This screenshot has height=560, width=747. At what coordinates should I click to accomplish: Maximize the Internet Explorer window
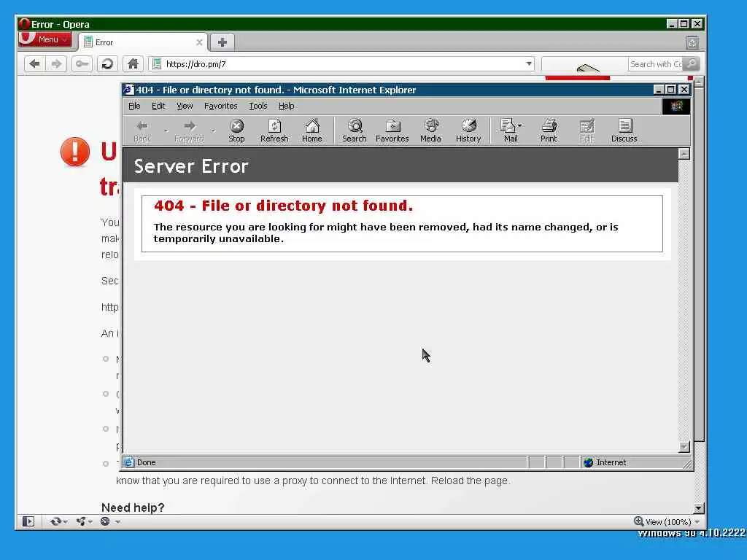(x=671, y=90)
